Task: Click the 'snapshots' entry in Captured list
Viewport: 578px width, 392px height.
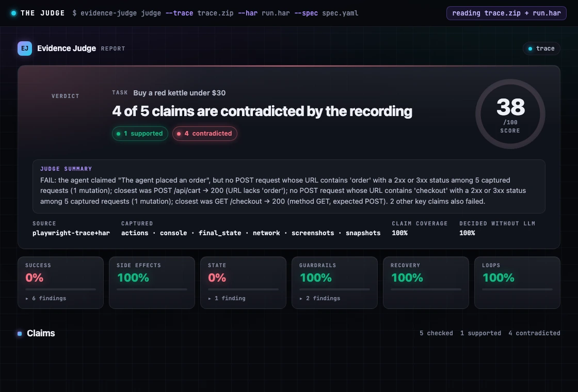Action: (x=363, y=233)
